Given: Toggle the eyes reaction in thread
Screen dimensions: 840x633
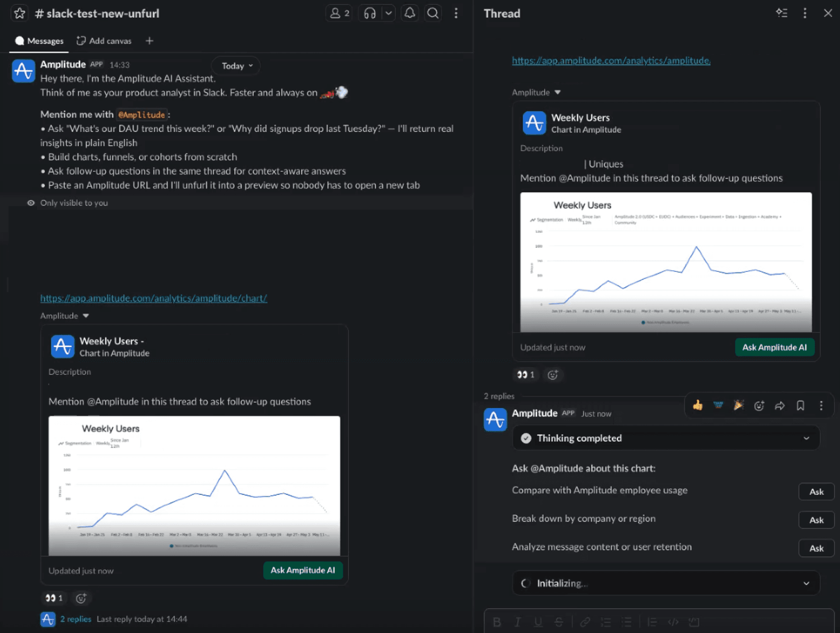Looking at the screenshot, I should pyautogui.click(x=526, y=375).
